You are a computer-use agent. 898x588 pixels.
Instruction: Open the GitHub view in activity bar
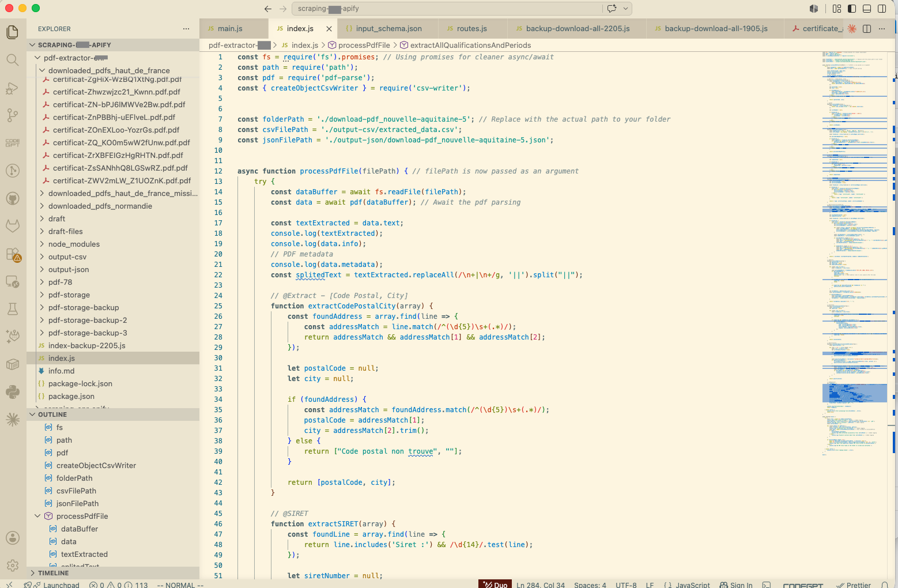point(13,198)
